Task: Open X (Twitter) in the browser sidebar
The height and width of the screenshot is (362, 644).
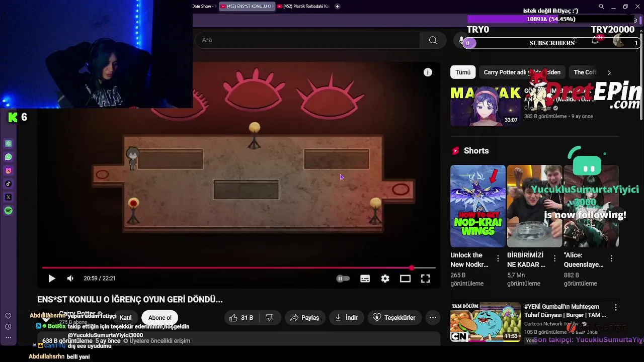Action: (x=9, y=198)
